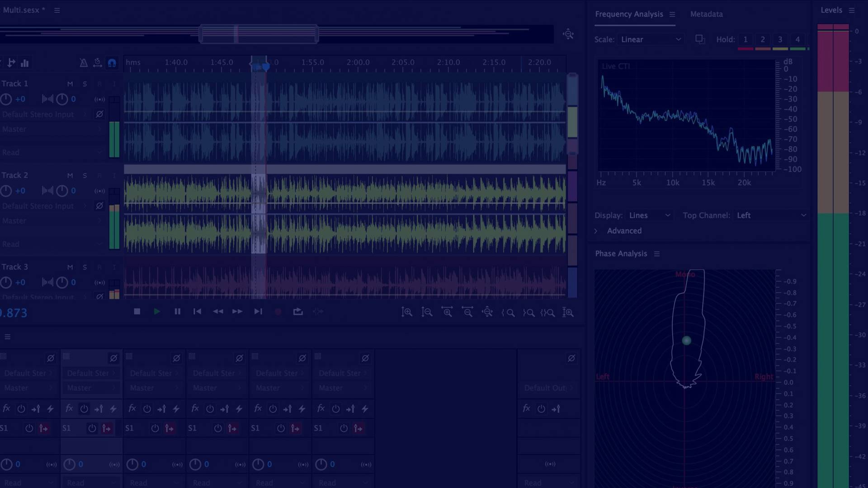Open mixer panel menu icon

pos(8,337)
